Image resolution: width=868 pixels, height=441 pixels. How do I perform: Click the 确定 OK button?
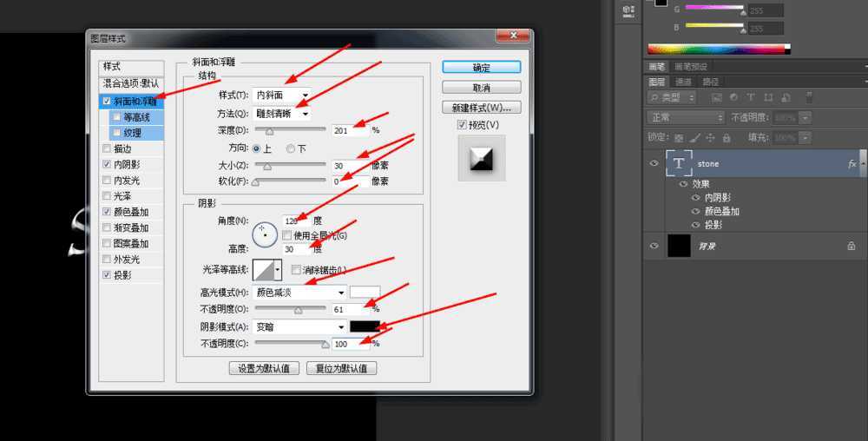pyautogui.click(x=481, y=68)
